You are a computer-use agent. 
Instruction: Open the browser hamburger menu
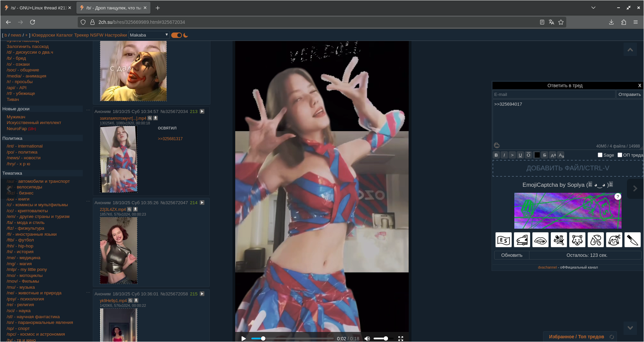pos(636,22)
